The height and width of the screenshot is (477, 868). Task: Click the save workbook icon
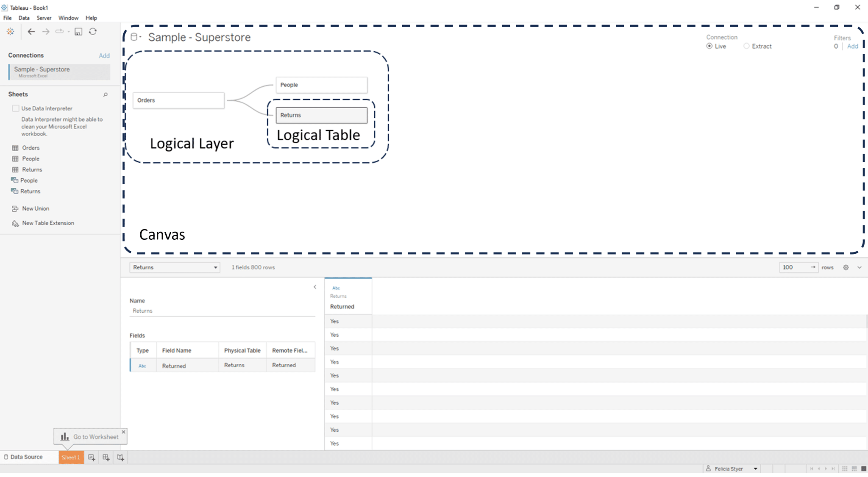click(x=78, y=31)
